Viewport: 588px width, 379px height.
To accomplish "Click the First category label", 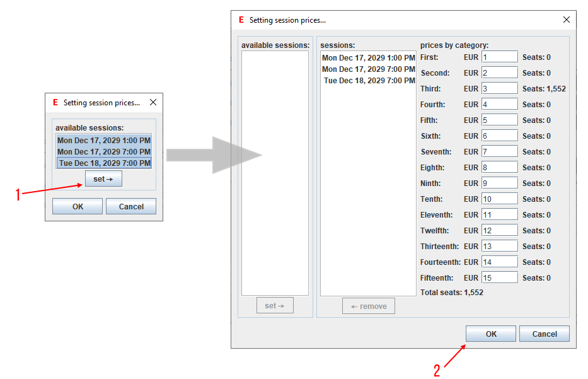I will pos(429,57).
